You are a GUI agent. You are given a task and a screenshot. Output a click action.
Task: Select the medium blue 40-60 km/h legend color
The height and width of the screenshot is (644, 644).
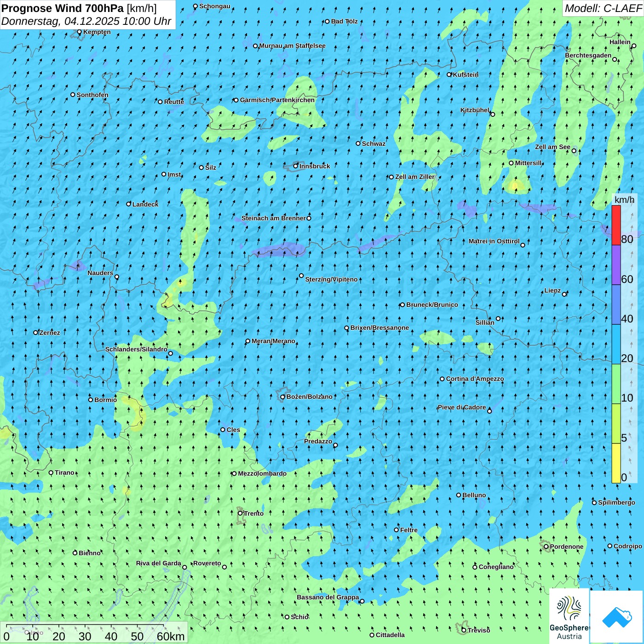click(x=616, y=305)
